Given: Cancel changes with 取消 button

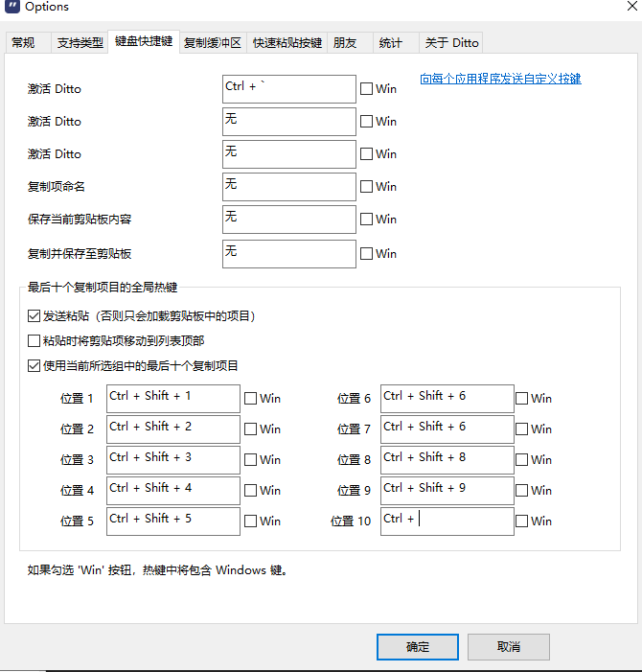Looking at the screenshot, I should (x=509, y=647).
